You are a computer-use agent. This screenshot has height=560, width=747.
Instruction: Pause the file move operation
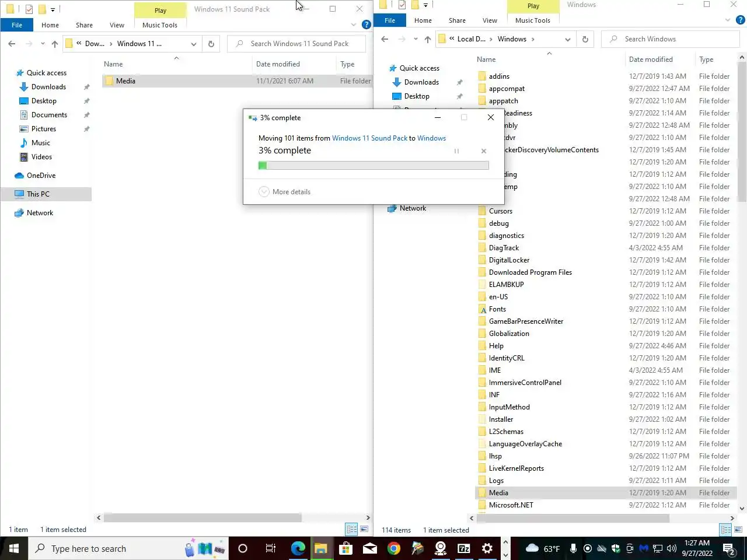(456, 151)
